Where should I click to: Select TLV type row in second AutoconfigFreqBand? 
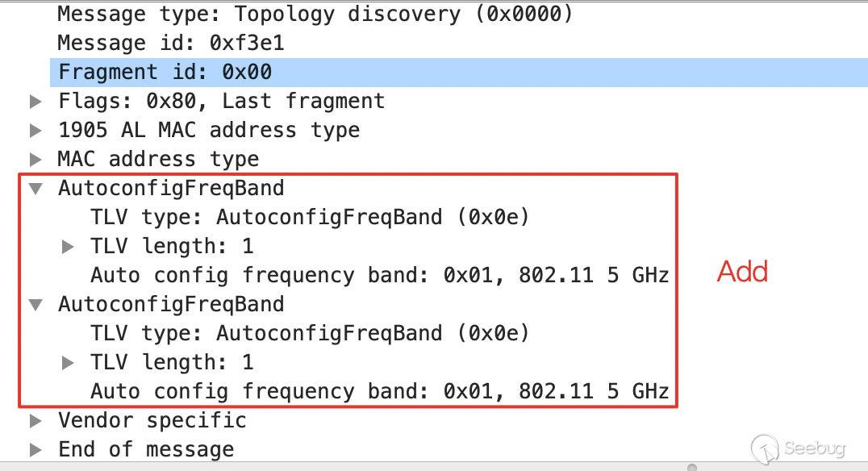click(x=310, y=333)
